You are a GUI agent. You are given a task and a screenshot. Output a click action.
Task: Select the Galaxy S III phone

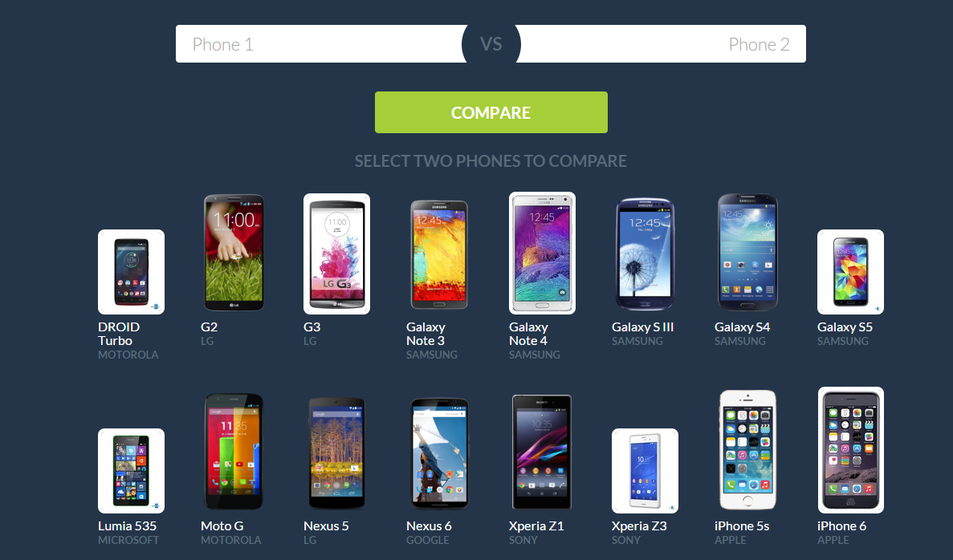[645, 254]
